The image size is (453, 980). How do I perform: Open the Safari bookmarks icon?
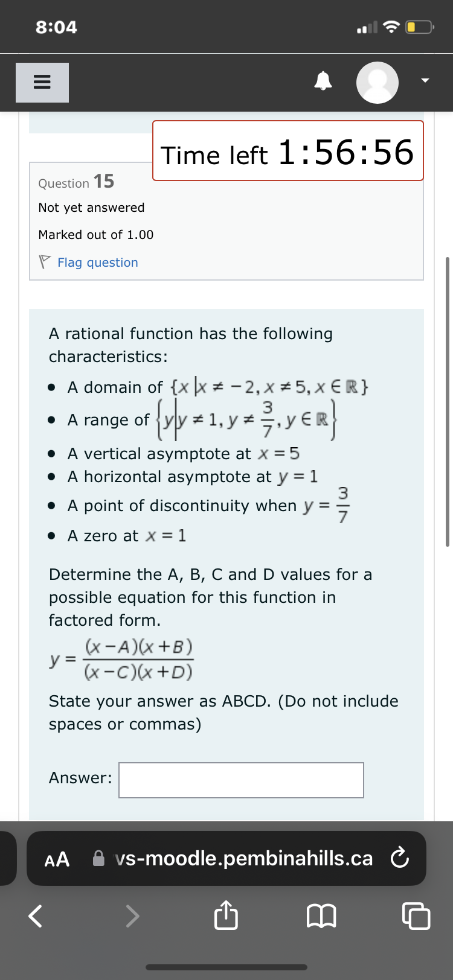pyautogui.click(x=322, y=915)
